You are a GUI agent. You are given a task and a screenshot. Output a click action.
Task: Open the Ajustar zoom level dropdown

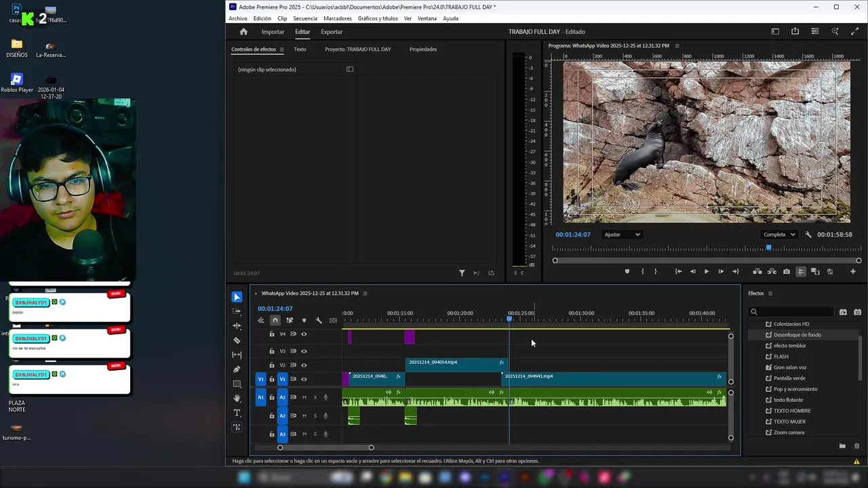click(x=622, y=235)
